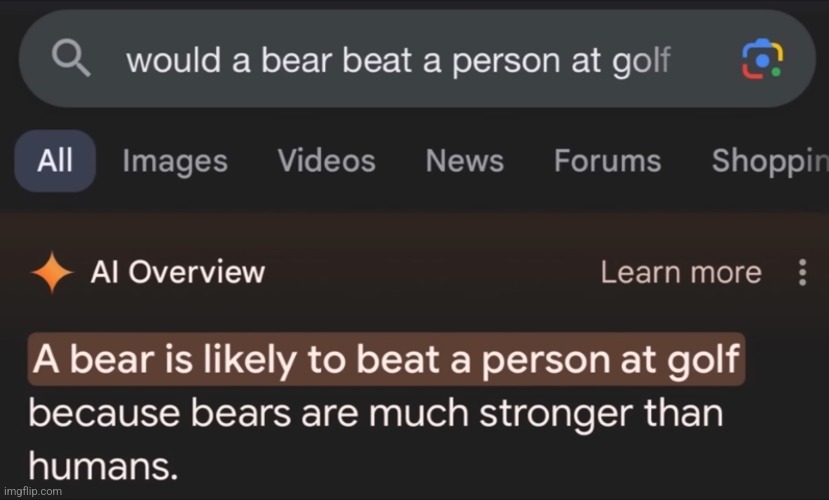
Task: Click the magnifying glass search icon
Action: click(x=71, y=60)
